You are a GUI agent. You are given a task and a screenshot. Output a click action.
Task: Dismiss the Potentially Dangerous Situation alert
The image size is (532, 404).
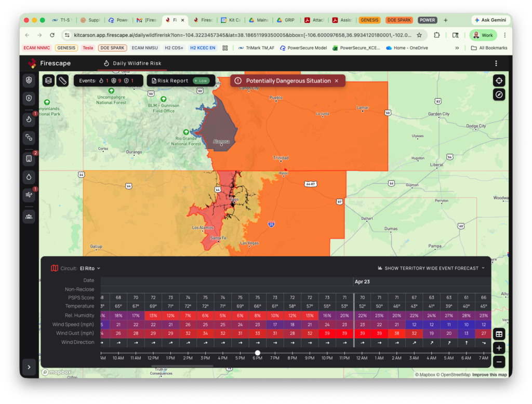336,81
